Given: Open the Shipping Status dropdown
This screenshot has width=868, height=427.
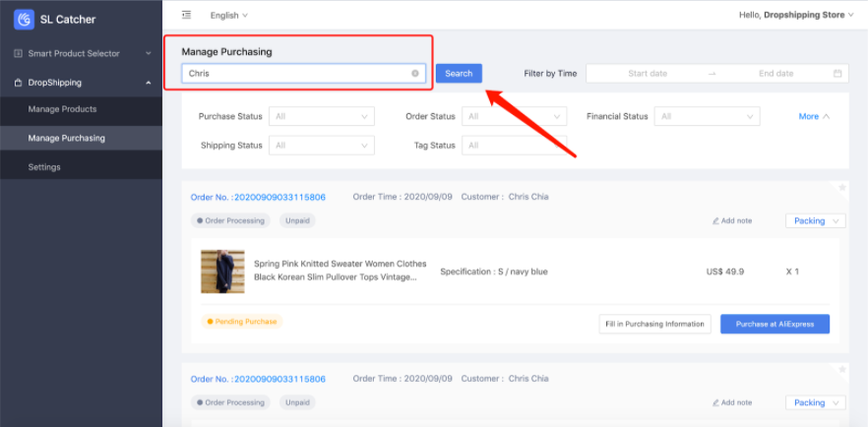Looking at the screenshot, I should pos(322,146).
